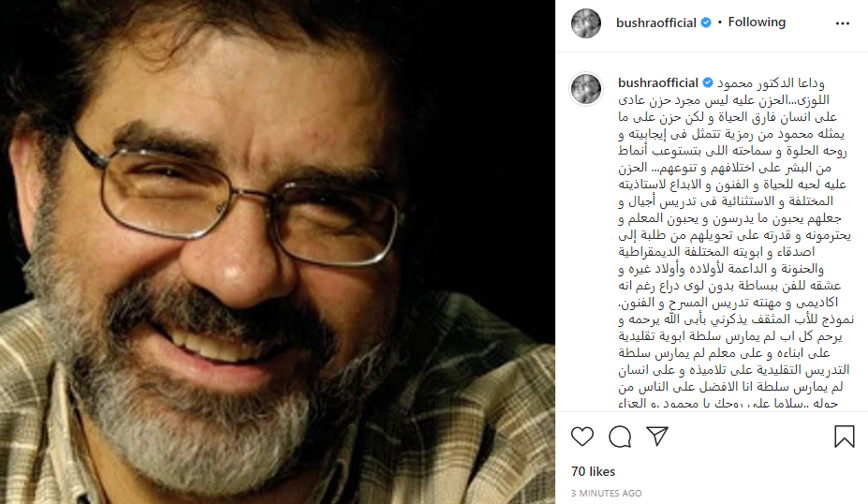Image resolution: width=868 pixels, height=504 pixels.
Task: Share the post using the paper plane icon
Action: tap(657, 437)
